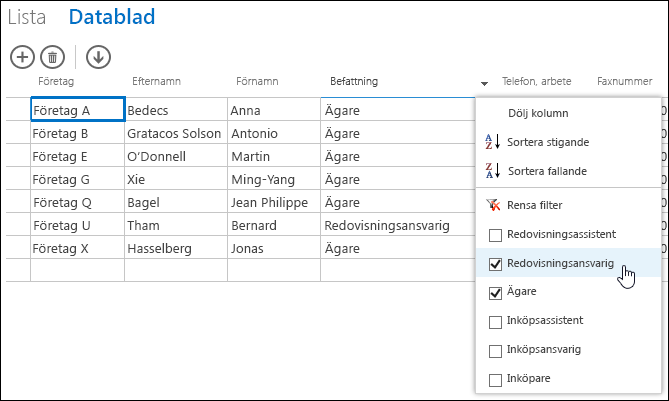Check the Redovisningsassistent checkbox
Screen dimensions: 669x401
pos(495,235)
